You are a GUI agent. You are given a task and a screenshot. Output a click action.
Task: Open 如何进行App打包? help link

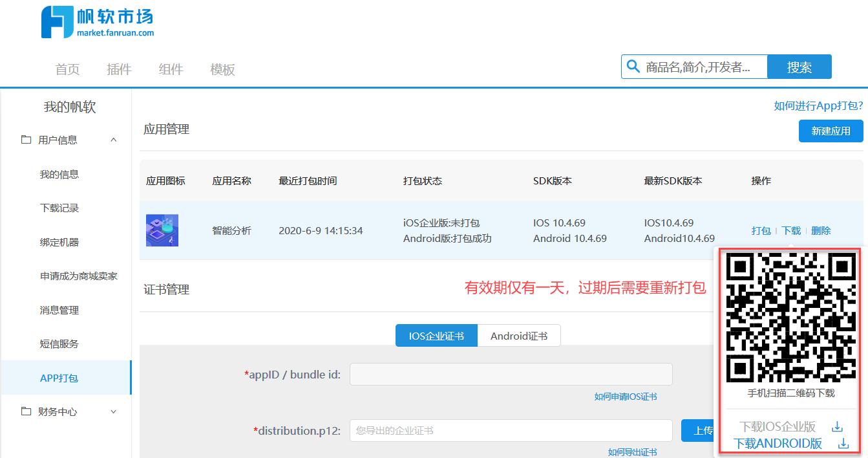(818, 106)
